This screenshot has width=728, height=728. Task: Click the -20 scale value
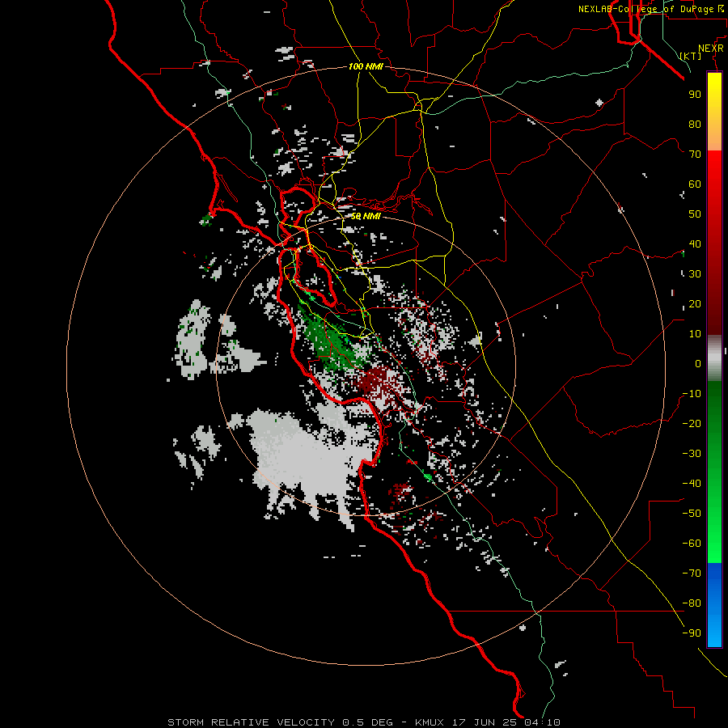pos(692,423)
